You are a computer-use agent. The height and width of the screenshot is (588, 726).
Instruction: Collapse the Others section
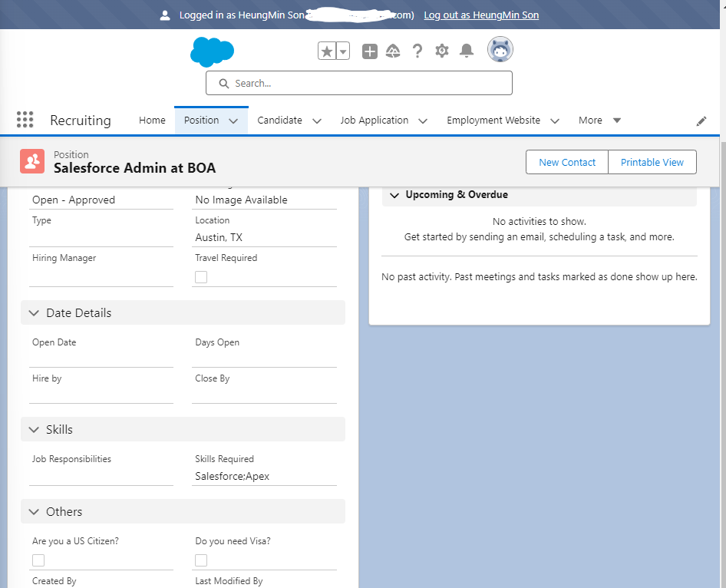[183, 511]
